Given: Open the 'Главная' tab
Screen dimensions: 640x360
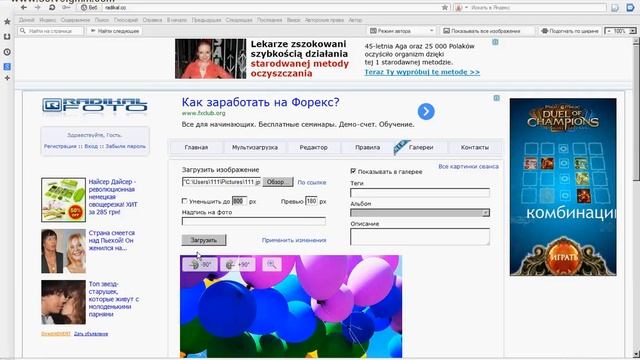Looking at the screenshot, I should [x=196, y=147].
